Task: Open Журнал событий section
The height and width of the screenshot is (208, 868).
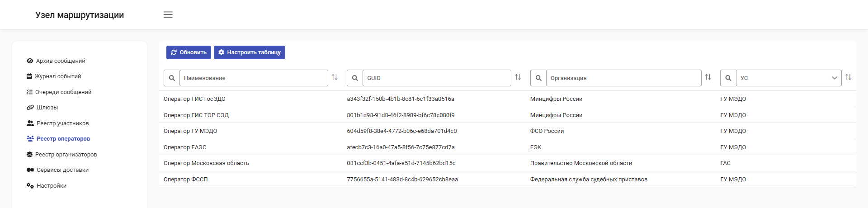Action: click(x=58, y=76)
